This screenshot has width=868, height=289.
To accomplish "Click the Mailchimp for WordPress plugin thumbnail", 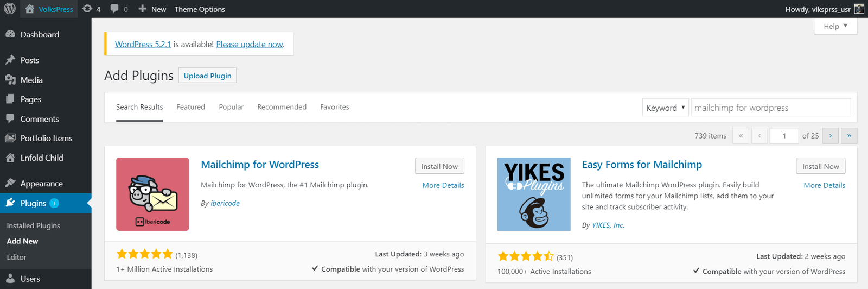I will coord(152,194).
